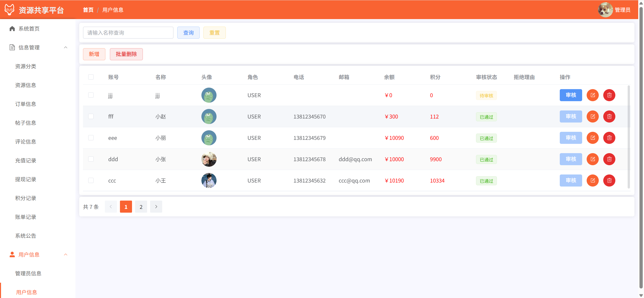Click the delete trash icon for user fff
The height and width of the screenshot is (298, 644).
point(609,116)
